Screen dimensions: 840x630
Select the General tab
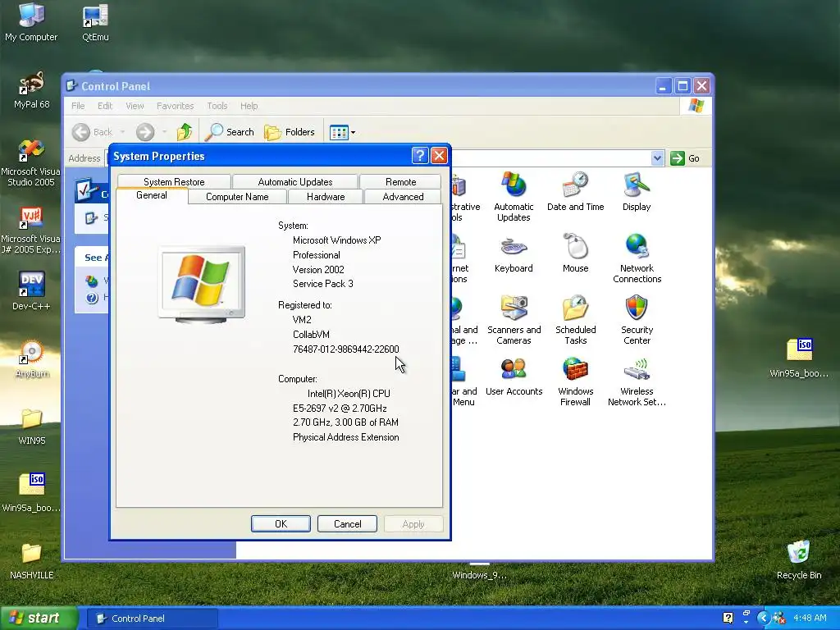tap(152, 195)
